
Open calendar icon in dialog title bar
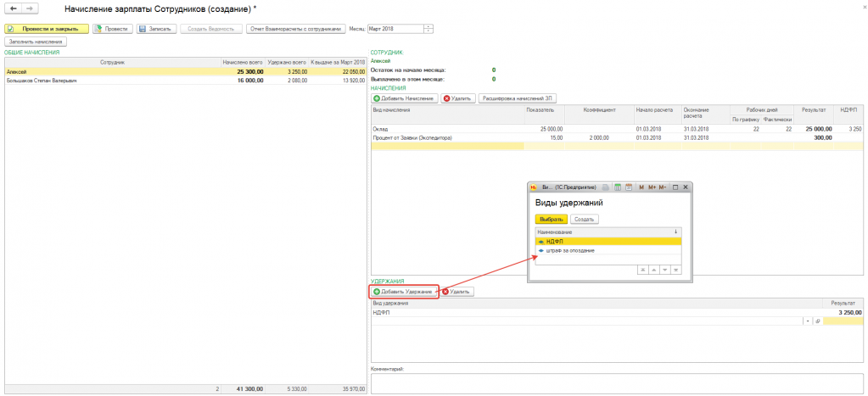pos(629,187)
